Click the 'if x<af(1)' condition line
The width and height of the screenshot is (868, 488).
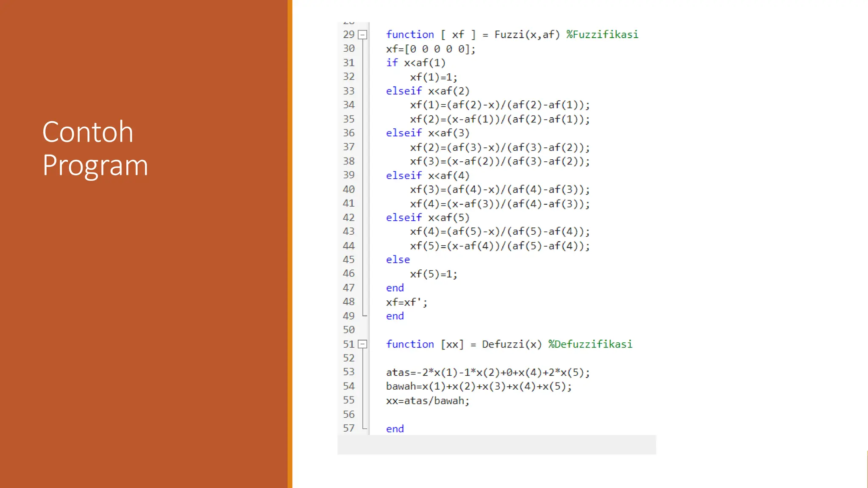415,63
